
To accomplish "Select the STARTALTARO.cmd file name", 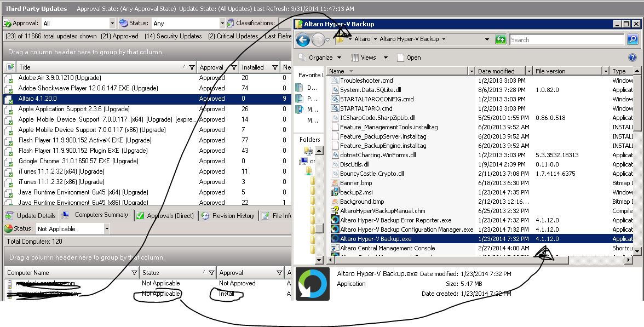I will (x=366, y=108).
